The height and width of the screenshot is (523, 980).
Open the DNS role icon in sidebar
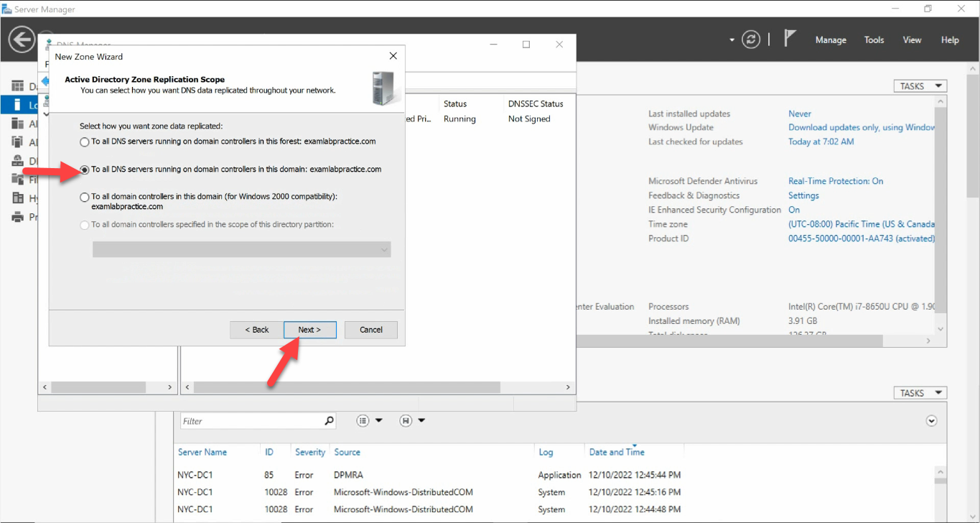click(x=17, y=161)
